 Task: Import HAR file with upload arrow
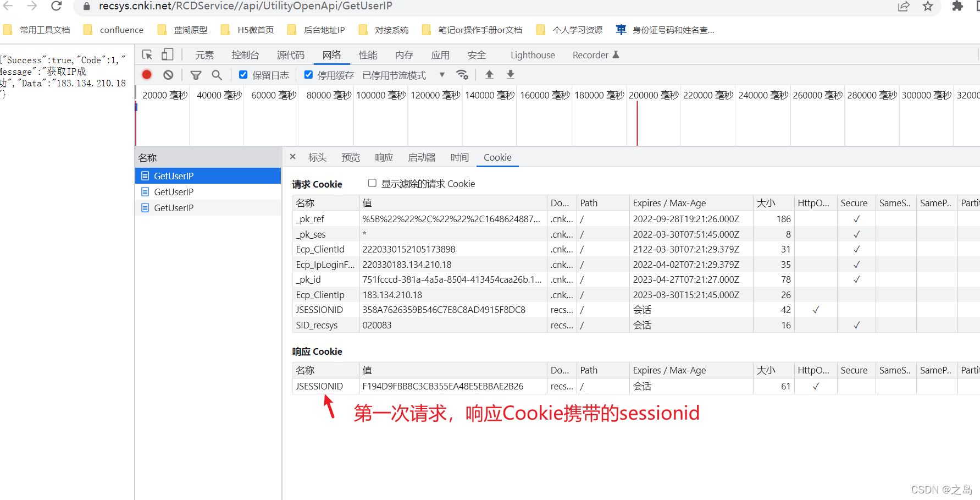[x=489, y=74]
